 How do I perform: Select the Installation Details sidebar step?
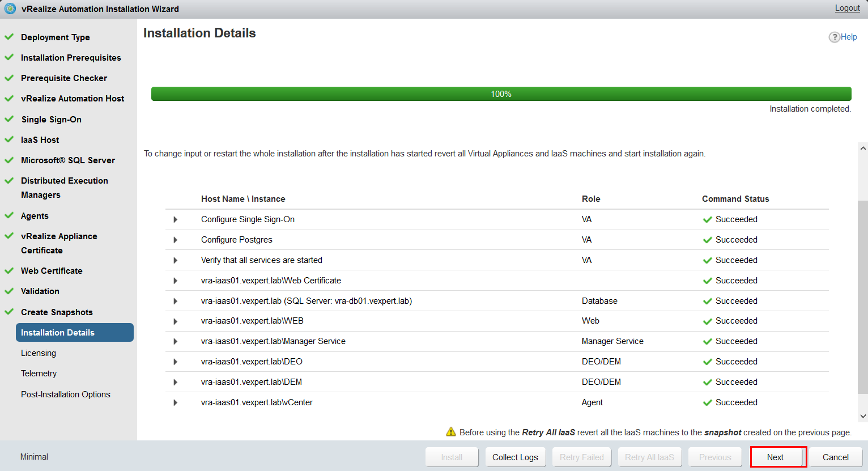(75, 333)
